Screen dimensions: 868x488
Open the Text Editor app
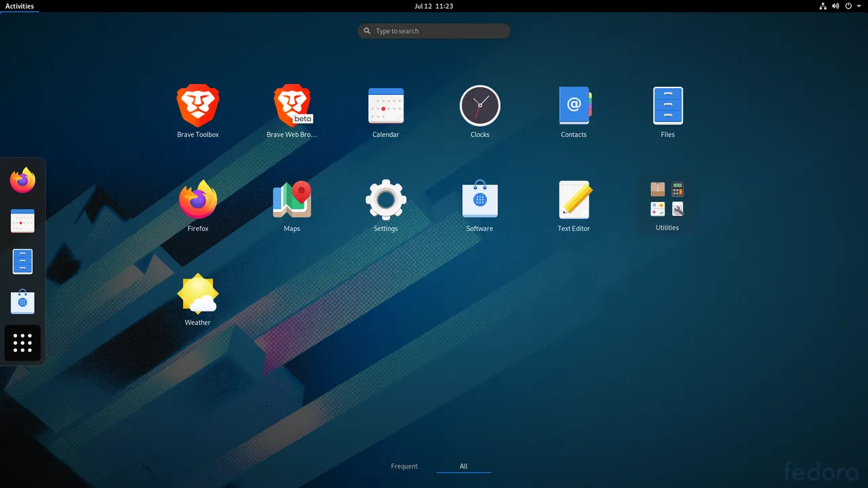pyautogui.click(x=574, y=199)
